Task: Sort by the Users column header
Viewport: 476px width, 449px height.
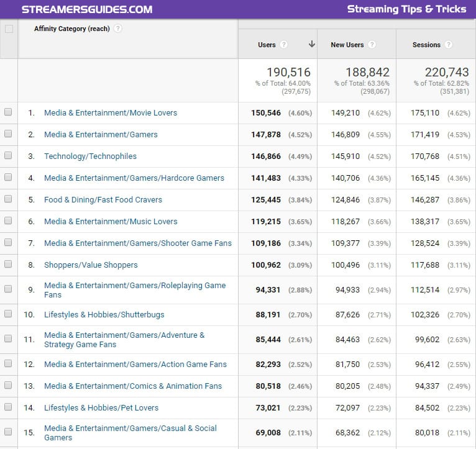Action: coord(267,45)
